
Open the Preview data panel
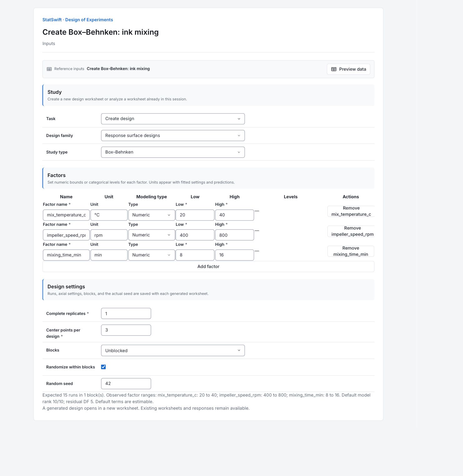pyautogui.click(x=349, y=69)
